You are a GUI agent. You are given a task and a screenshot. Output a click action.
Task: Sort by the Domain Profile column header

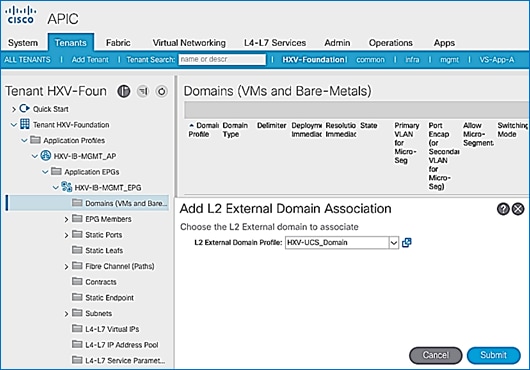[x=204, y=130]
